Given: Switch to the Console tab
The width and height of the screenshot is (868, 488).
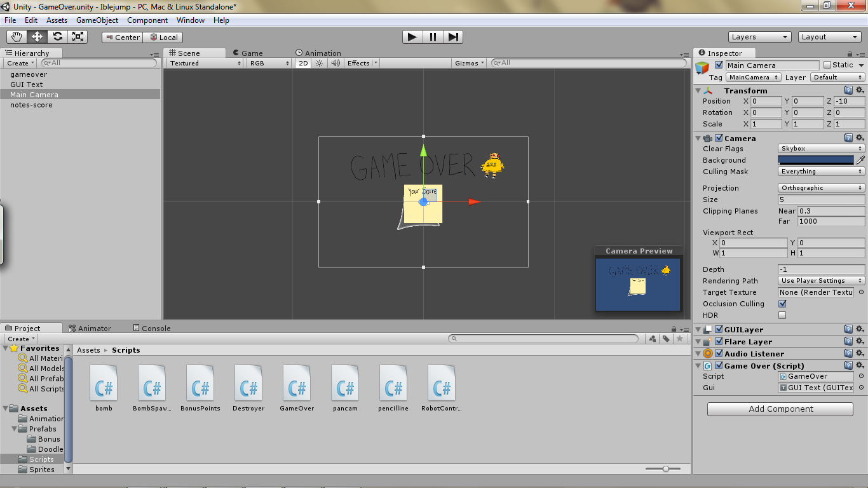Looking at the screenshot, I should click(x=152, y=329).
